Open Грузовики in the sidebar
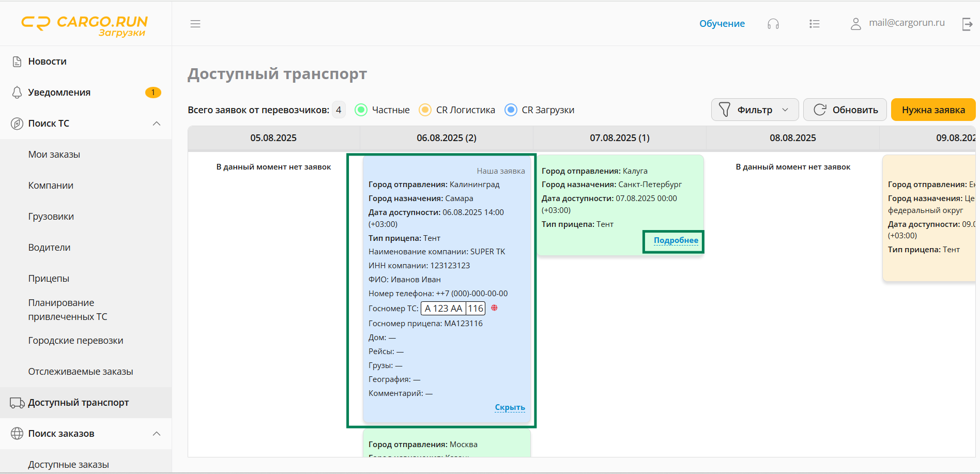Screen dimensions: 980x474 coord(51,217)
